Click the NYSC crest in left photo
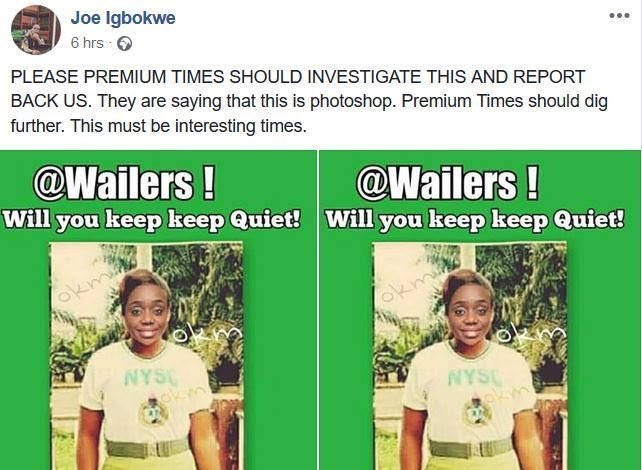 (154, 410)
